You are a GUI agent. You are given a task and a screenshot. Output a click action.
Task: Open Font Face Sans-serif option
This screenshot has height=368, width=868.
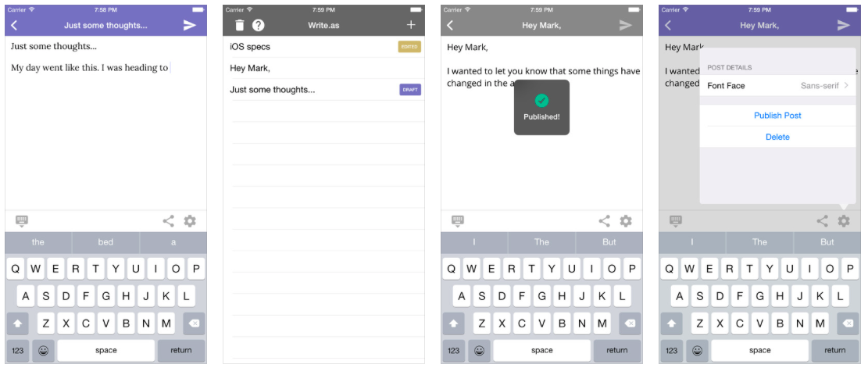pyautogui.click(x=778, y=86)
